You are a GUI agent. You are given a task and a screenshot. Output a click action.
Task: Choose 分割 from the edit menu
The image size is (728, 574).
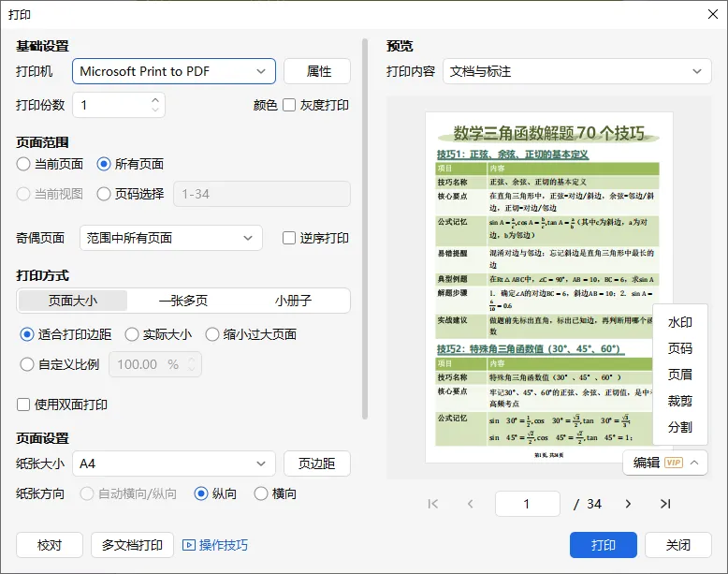[679, 427]
